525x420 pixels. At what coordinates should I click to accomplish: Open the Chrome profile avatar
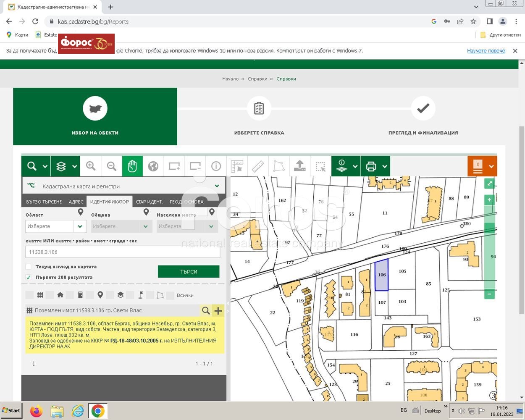click(503, 21)
